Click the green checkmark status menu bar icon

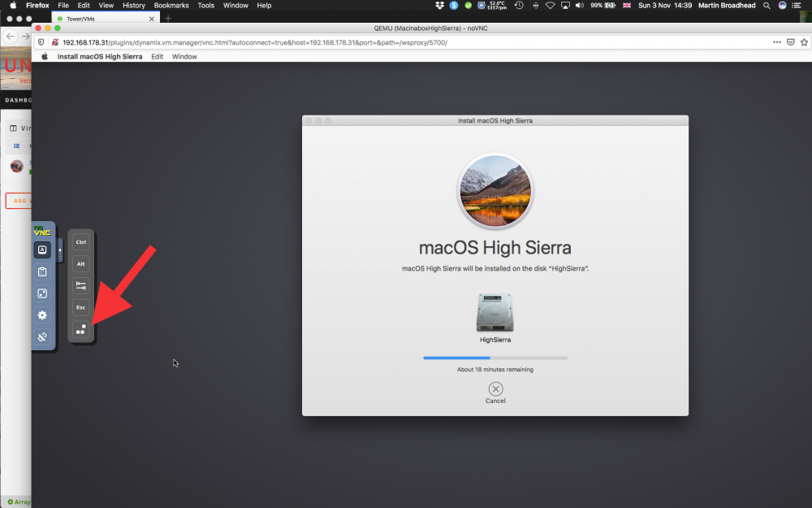click(469, 5)
